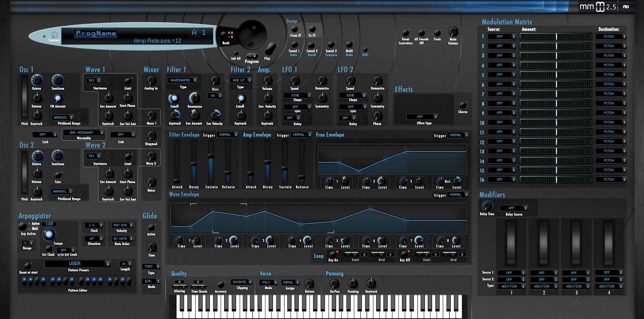Click the All Sounds Off button
The height and width of the screenshot is (319, 644).
pos(421,33)
